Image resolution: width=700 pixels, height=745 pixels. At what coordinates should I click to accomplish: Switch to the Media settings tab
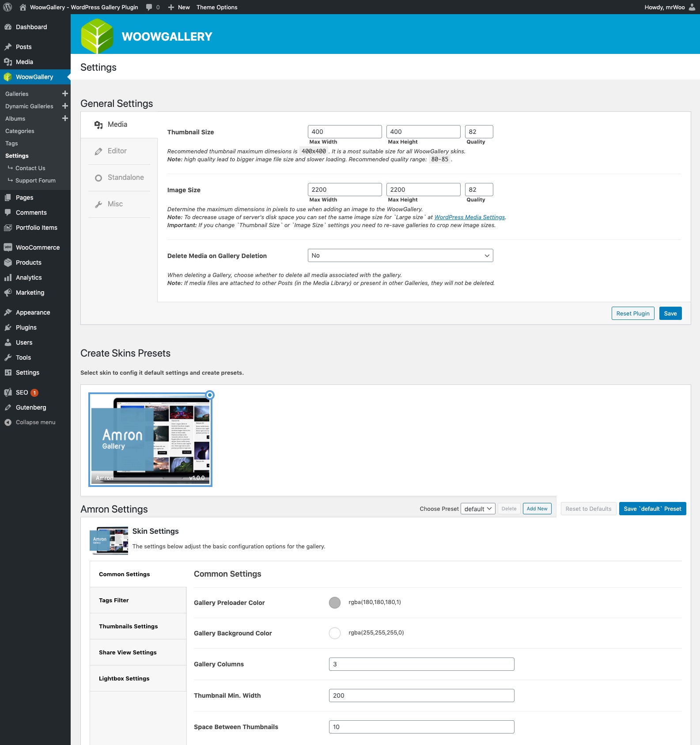pos(119,125)
